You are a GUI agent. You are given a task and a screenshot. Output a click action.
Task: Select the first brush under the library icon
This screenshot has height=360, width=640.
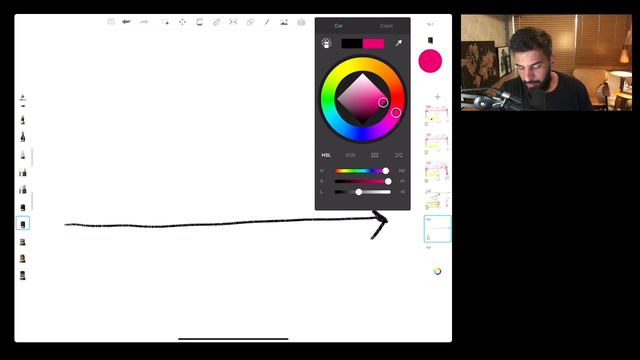[x=23, y=120]
